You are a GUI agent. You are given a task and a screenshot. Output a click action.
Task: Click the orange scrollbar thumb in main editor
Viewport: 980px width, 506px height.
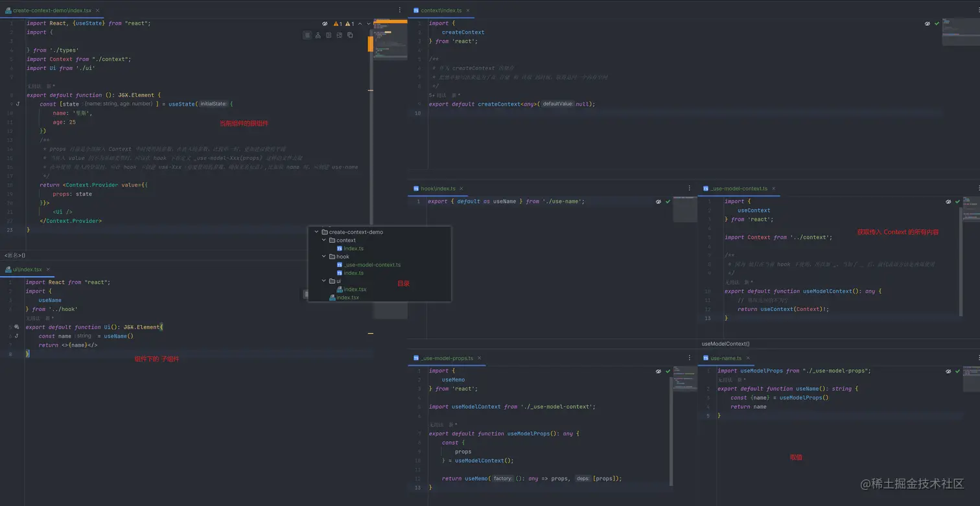[x=371, y=43]
